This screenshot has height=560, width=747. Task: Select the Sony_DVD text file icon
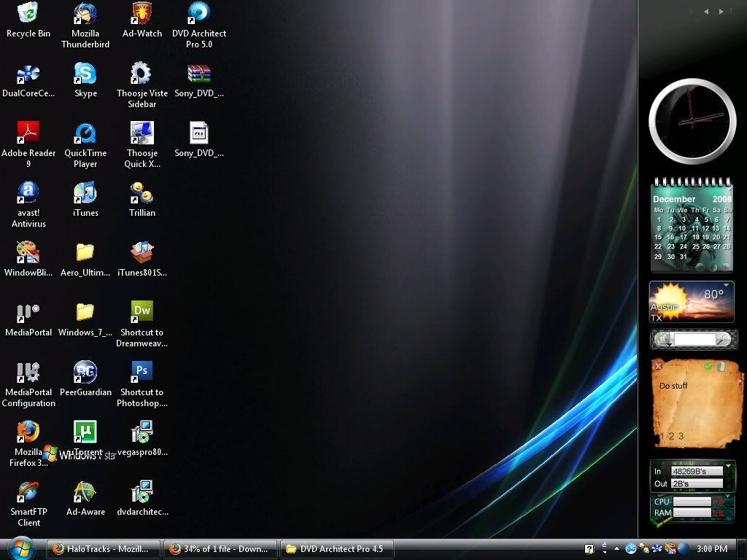coord(199,139)
